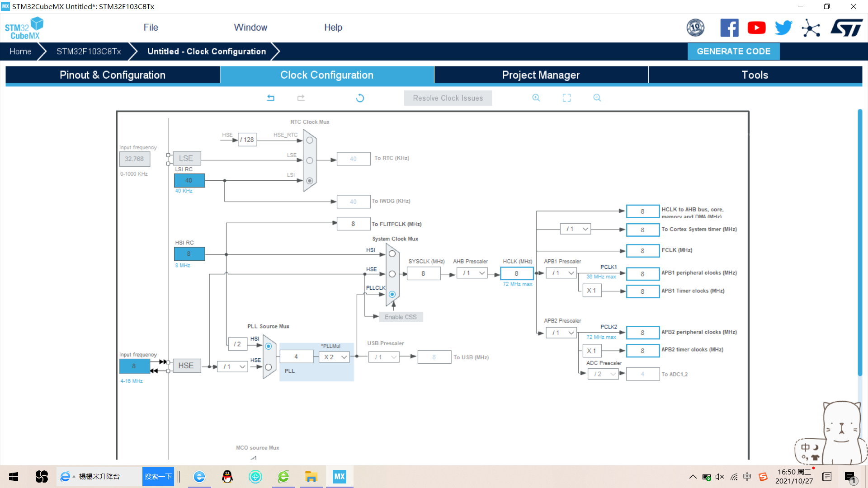Open the Help menu
The width and height of the screenshot is (868, 488).
point(333,28)
